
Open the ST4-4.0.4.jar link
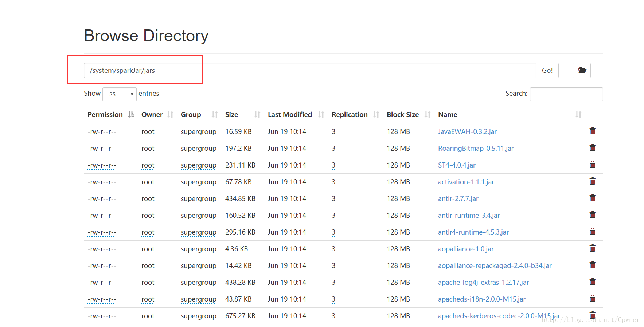pos(457,165)
